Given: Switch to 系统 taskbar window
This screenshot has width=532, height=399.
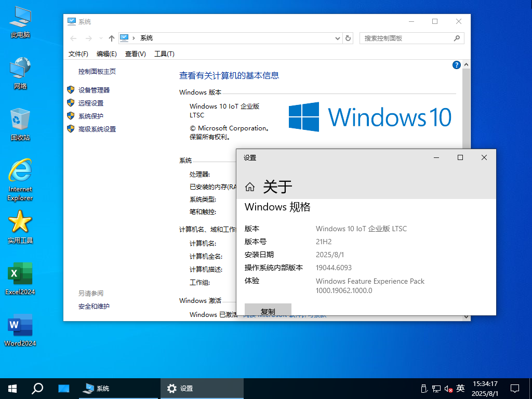Looking at the screenshot, I should tap(118, 389).
